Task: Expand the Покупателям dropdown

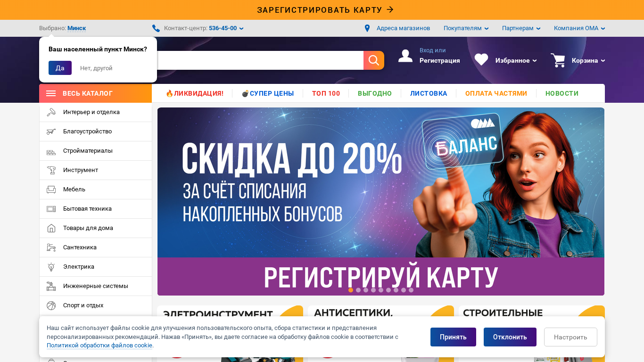Action: click(466, 28)
